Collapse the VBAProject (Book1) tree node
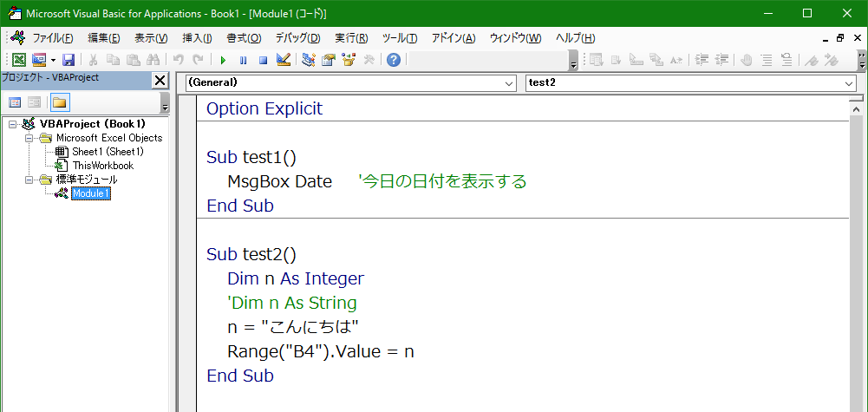 [x=13, y=124]
